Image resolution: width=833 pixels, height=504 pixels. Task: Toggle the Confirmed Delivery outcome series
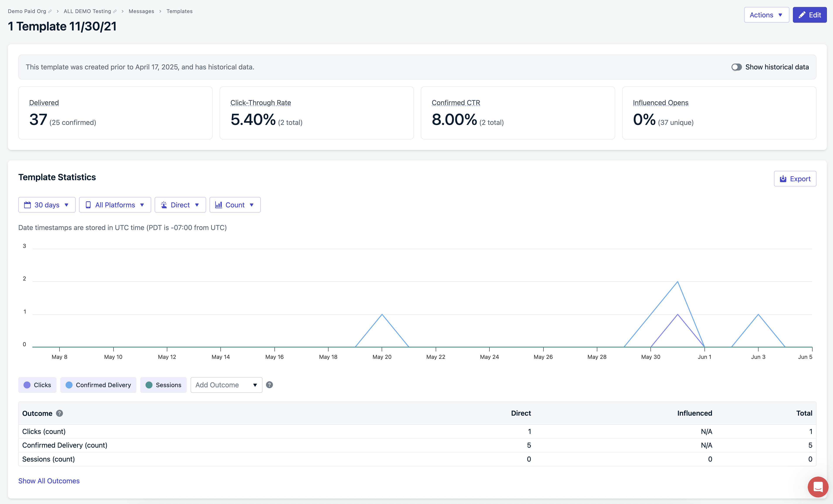click(98, 385)
